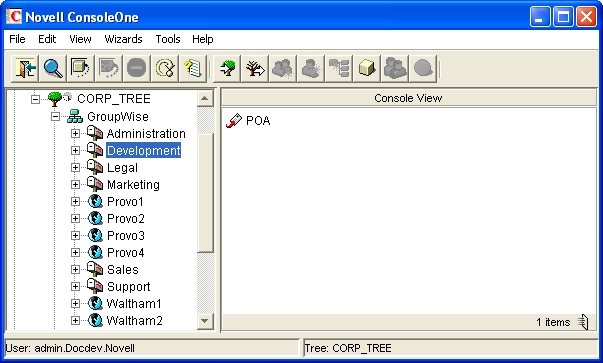Image resolution: width=603 pixels, height=363 pixels.
Task: Click the yellow cube New Object icon
Action: (367, 69)
